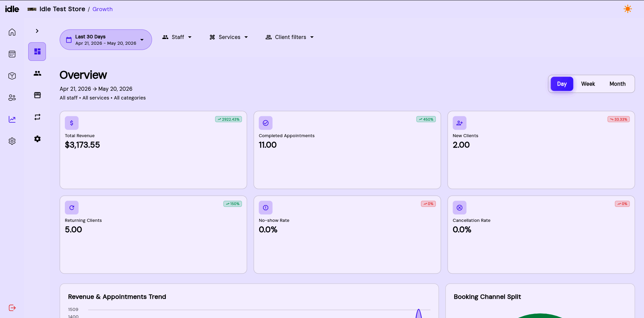
Task: Open the calendar icon in left sidebar
Action: (x=12, y=54)
